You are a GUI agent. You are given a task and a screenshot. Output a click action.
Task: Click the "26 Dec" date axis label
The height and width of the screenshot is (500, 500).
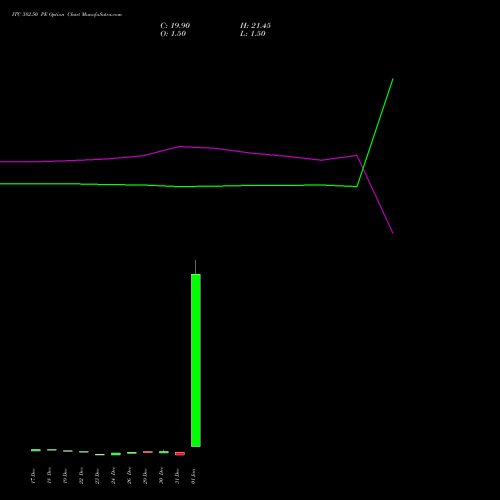click(129, 476)
